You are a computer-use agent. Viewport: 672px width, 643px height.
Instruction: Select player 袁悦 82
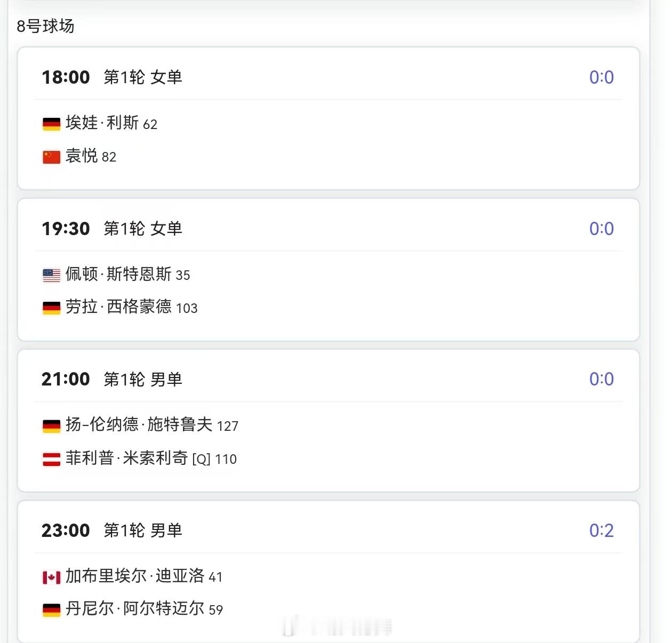click(91, 156)
